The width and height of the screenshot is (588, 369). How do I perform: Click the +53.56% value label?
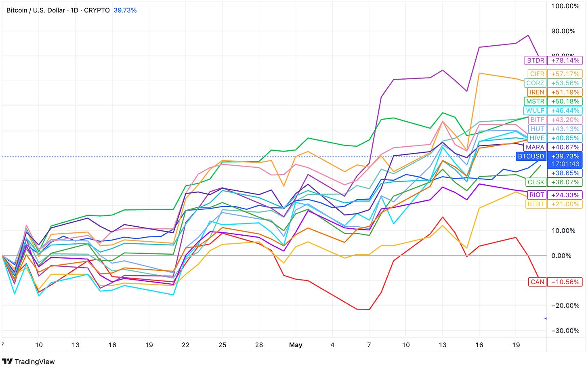click(565, 83)
